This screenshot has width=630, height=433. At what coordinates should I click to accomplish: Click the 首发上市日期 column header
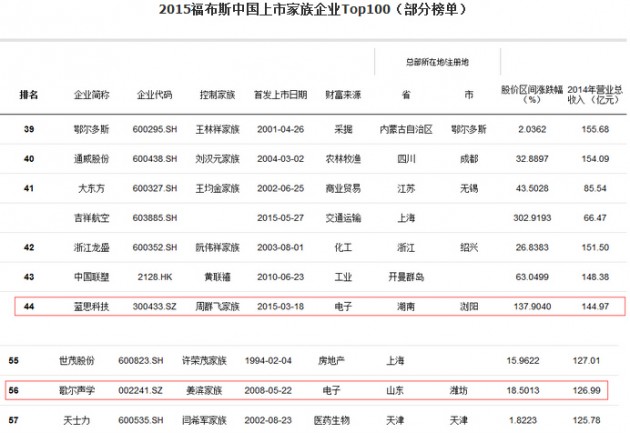[x=280, y=95]
